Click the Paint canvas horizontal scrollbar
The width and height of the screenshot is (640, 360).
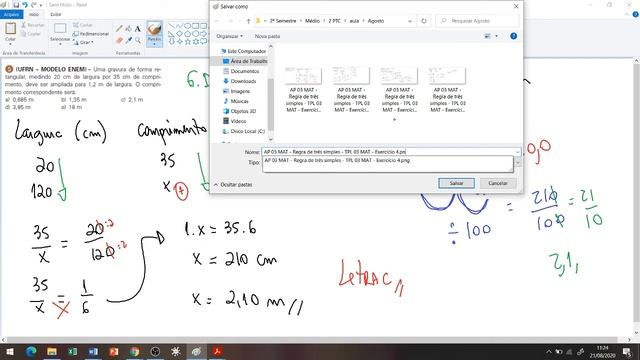(x=312, y=340)
